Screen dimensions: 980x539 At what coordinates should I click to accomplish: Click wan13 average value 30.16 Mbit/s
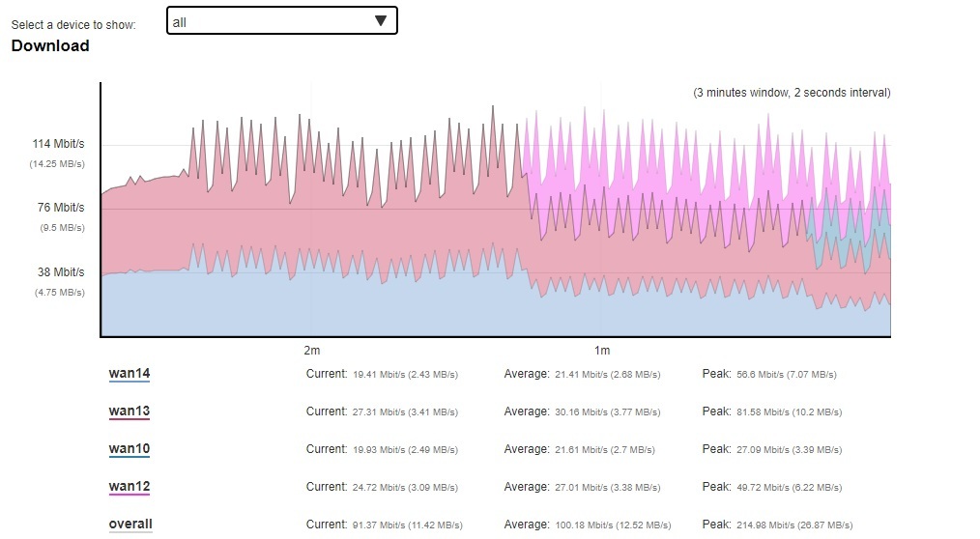tap(599, 411)
